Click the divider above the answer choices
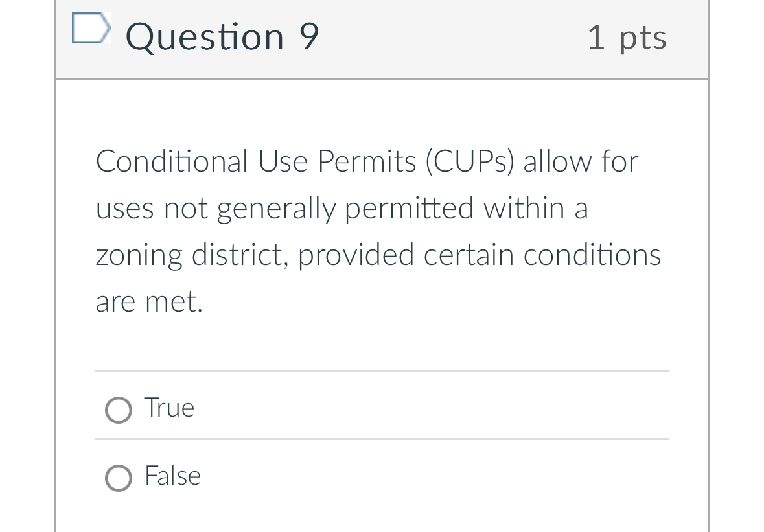This screenshot has height=532, width=764. [x=382, y=371]
